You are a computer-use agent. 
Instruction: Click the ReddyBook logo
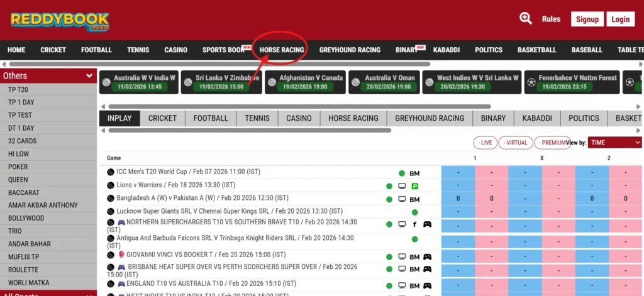click(x=60, y=21)
